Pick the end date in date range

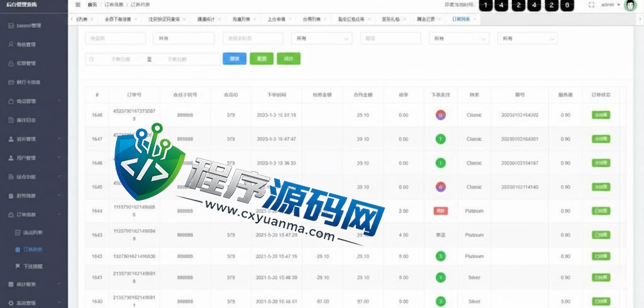tap(177, 59)
